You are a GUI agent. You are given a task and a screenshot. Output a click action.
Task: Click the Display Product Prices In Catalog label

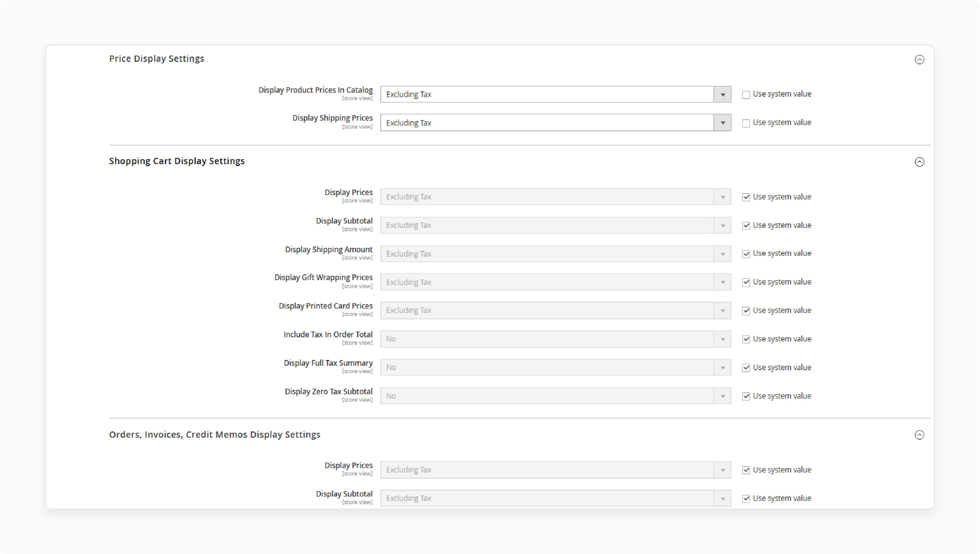click(315, 90)
